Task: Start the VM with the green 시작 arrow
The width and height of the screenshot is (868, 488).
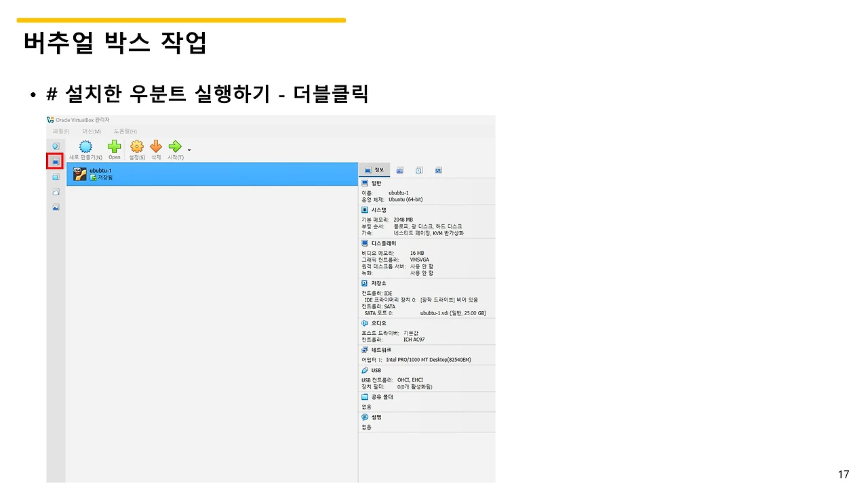Action: tap(174, 146)
